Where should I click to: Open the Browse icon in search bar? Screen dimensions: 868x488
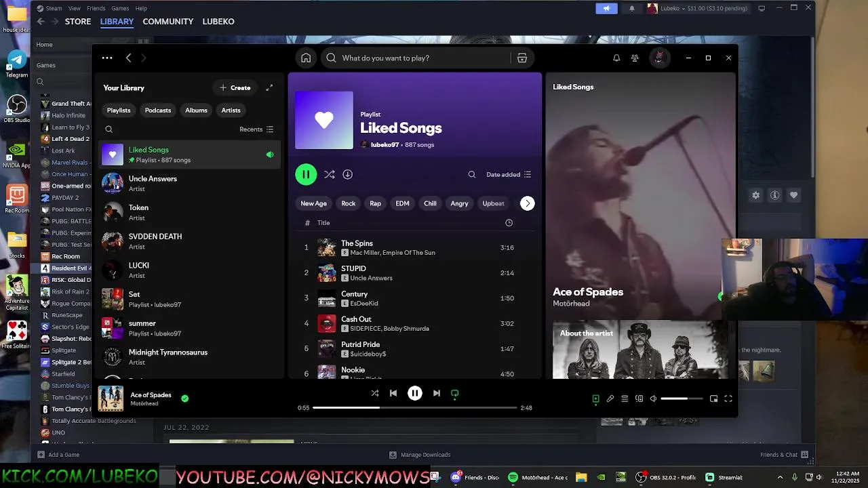(522, 58)
